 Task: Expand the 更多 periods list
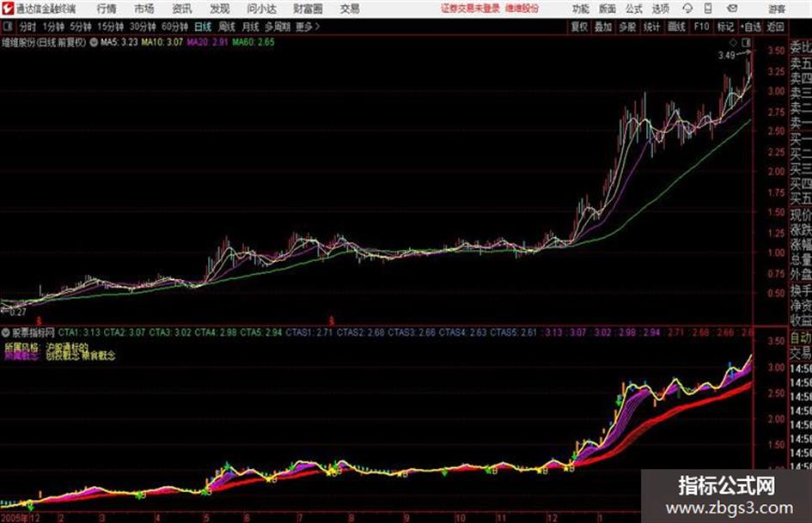coord(308,27)
